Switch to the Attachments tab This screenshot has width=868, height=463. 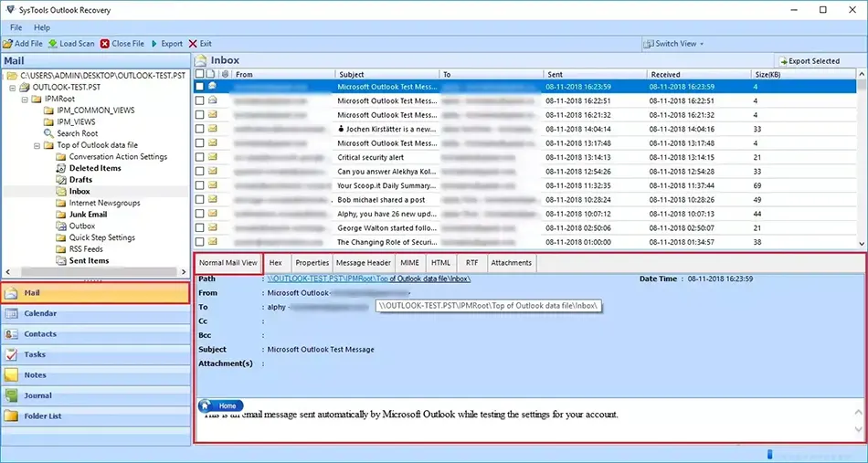pyautogui.click(x=511, y=263)
